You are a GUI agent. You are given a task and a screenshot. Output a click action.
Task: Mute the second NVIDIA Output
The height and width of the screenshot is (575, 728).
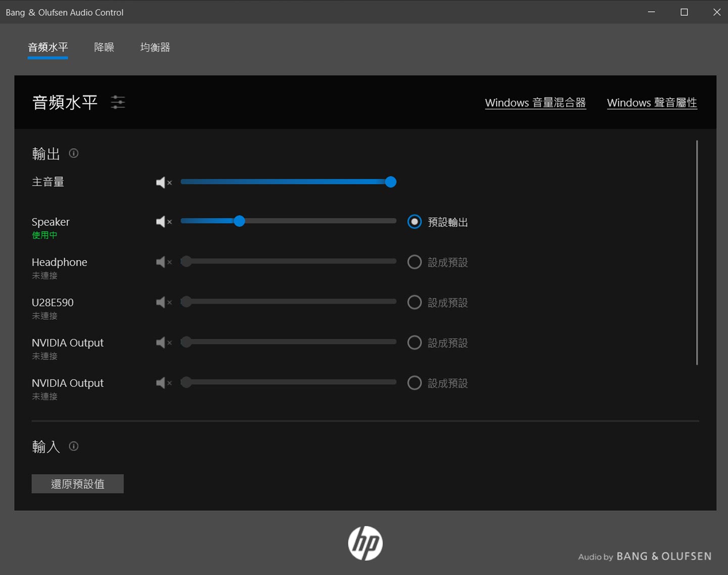[x=163, y=383]
